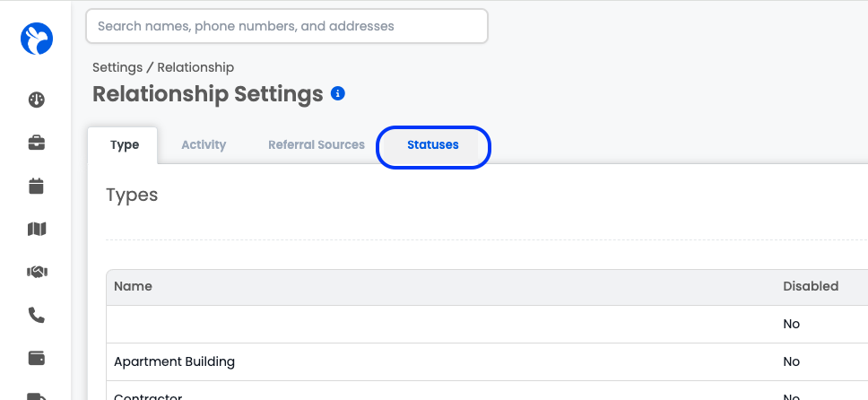The image size is (868, 400).
Task: Open the dashboard gauge icon in sidebar
Action: tap(37, 100)
